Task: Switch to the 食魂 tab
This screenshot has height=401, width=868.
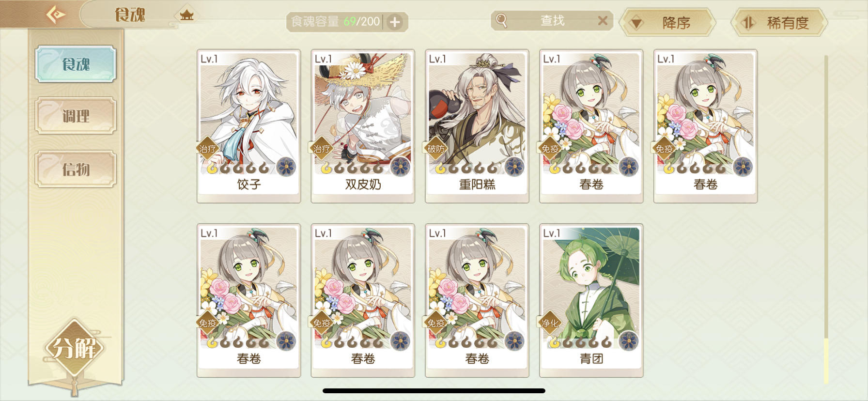Action: (x=76, y=64)
